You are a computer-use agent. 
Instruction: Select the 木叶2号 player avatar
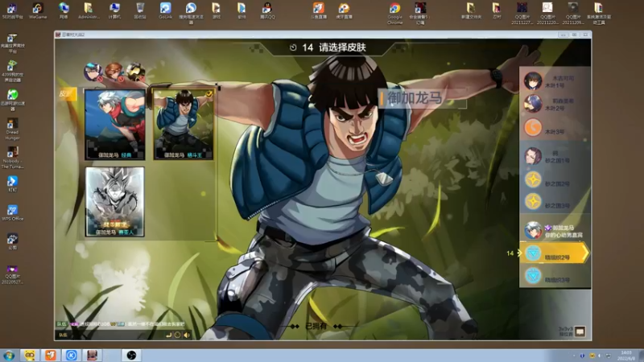(533, 104)
